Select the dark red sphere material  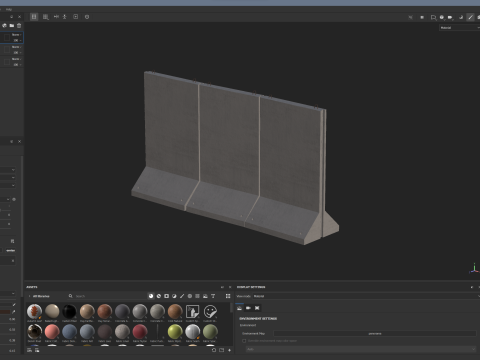click(140, 332)
